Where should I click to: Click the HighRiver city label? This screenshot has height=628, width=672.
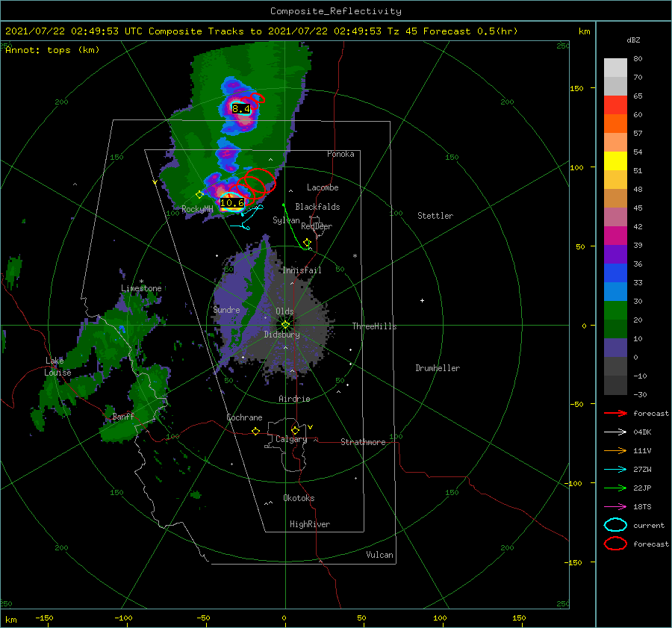click(x=310, y=524)
